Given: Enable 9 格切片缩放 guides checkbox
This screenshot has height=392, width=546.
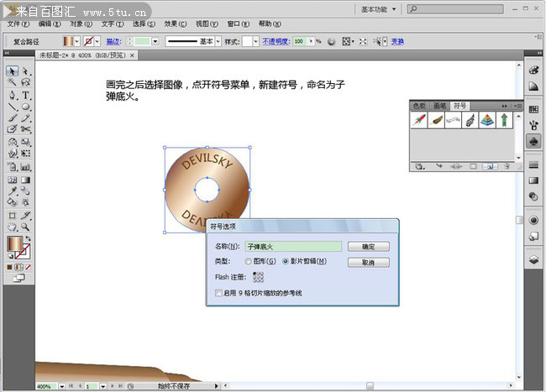Looking at the screenshot, I should coord(219,293).
